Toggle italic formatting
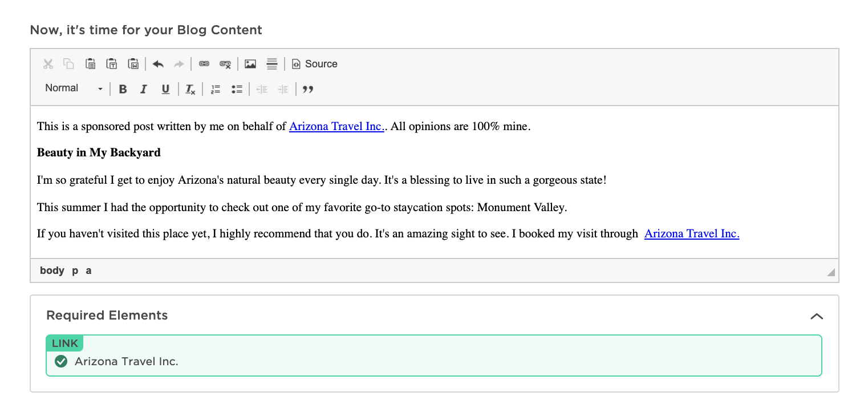 [x=144, y=89]
